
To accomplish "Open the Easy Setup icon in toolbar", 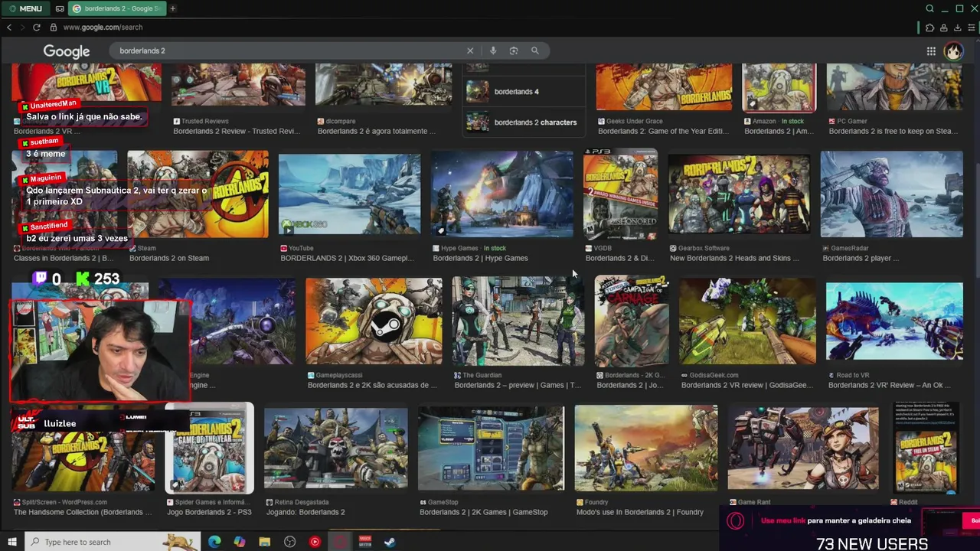I will [971, 28].
